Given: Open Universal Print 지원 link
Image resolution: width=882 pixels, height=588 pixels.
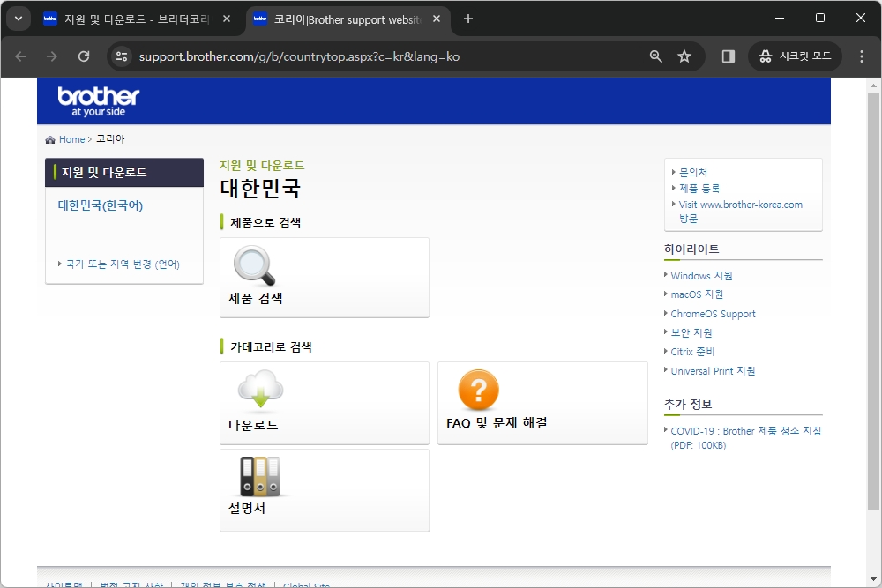Looking at the screenshot, I should [x=713, y=371].
